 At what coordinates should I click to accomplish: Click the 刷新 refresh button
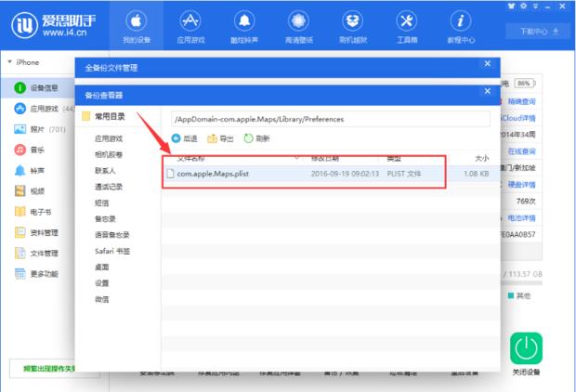tap(256, 138)
